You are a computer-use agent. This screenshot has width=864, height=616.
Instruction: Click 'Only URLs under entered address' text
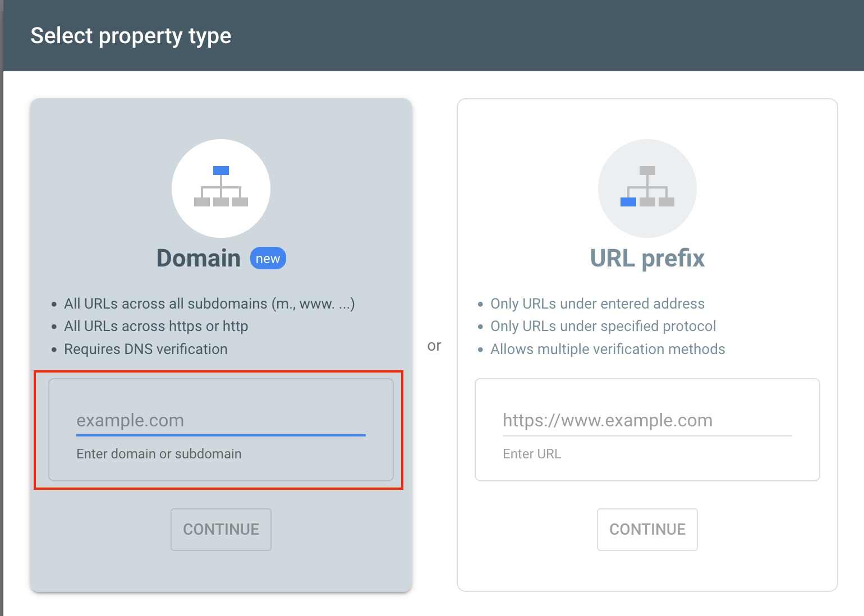598,304
